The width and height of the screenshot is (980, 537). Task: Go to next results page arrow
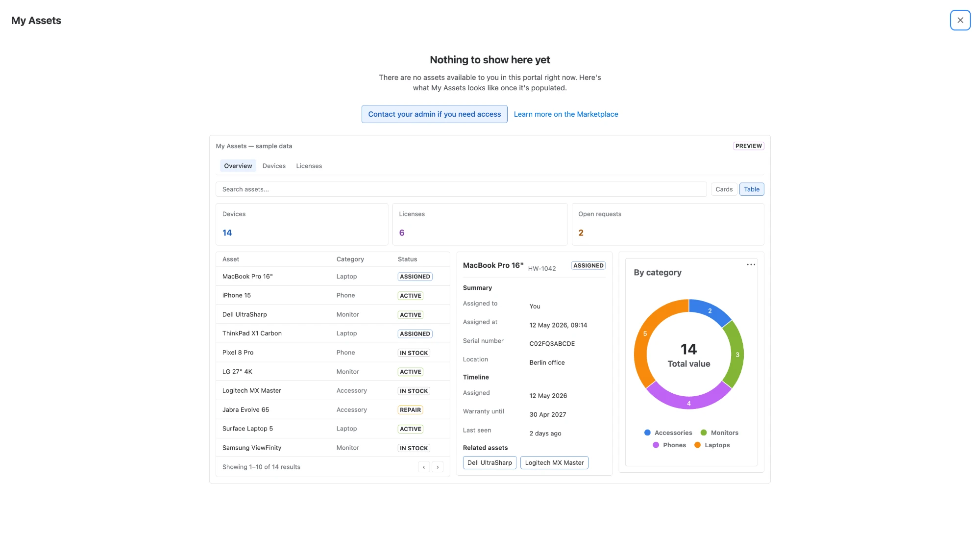pos(438,467)
